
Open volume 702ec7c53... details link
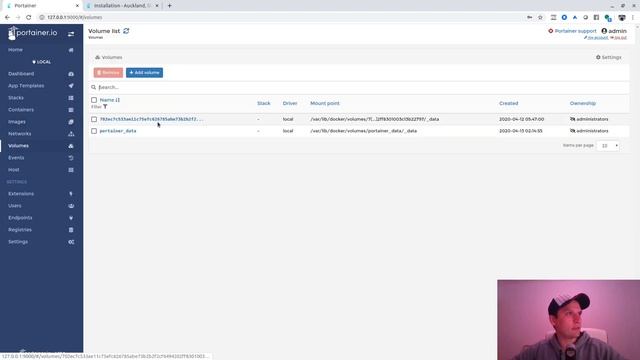(151, 119)
